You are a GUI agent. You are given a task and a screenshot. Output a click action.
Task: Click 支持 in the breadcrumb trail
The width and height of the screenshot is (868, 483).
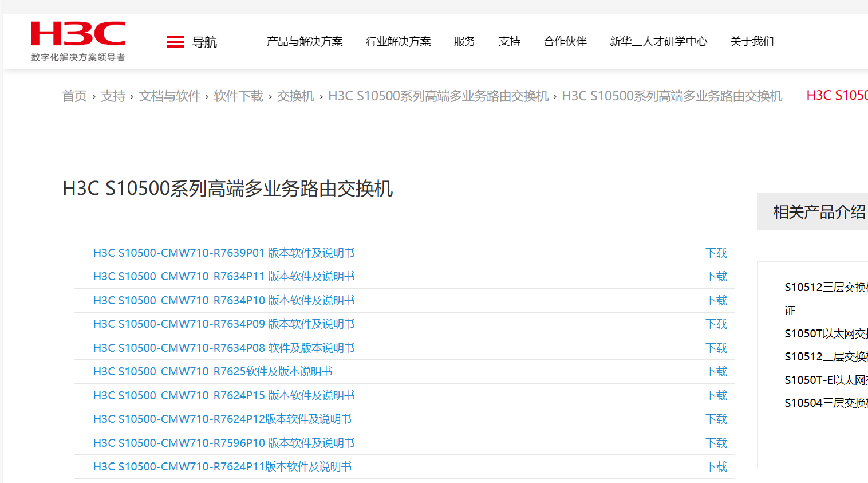coord(113,96)
